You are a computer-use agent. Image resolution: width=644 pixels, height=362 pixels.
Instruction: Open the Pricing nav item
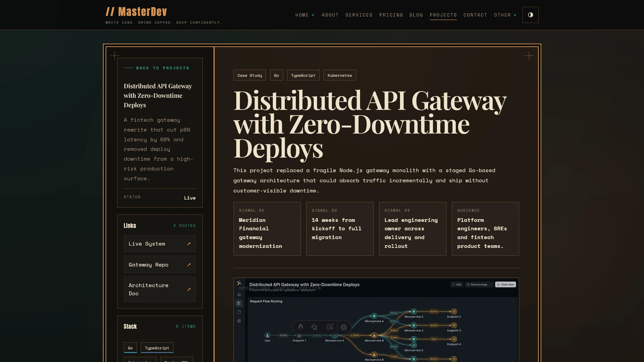391,15
